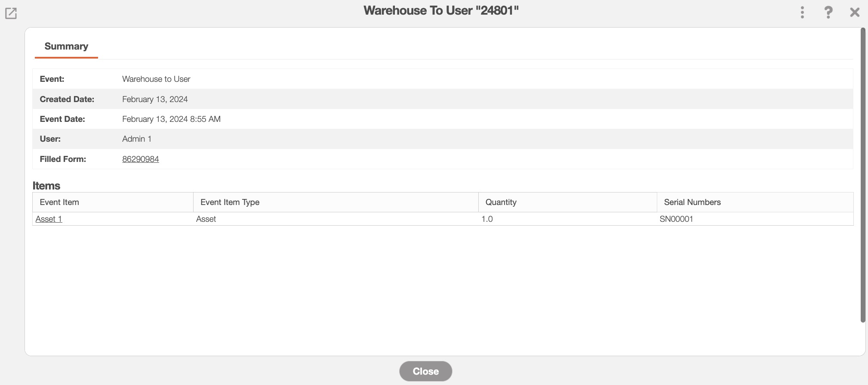Close the dialog with the X icon

tap(855, 12)
